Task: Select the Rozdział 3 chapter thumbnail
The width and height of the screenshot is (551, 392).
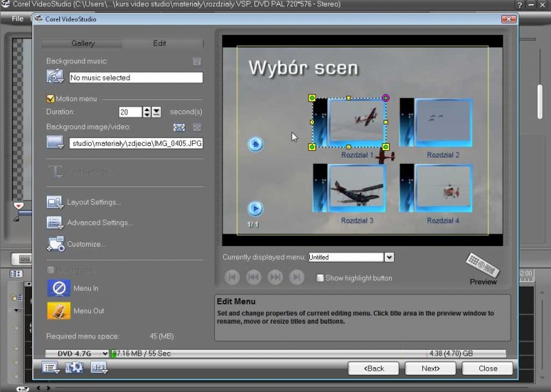Action: click(x=356, y=187)
